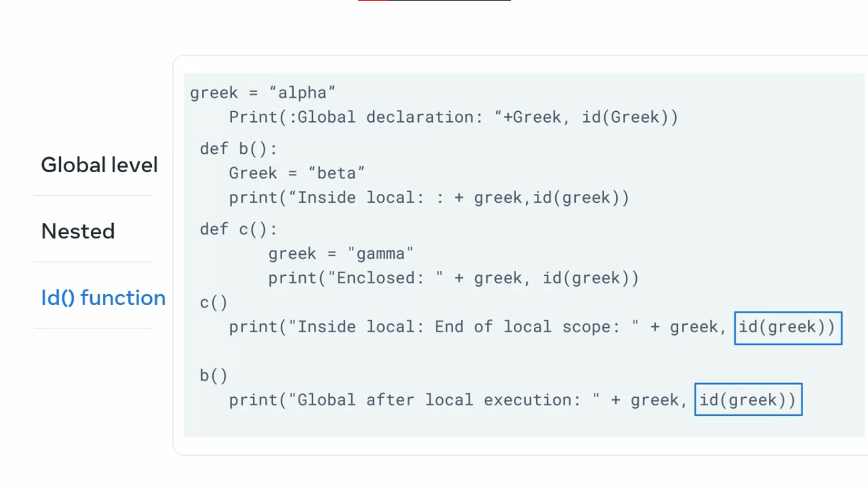Click id(Greek)) in the Global declaration line
This screenshot has height=488, width=868.
coord(630,118)
